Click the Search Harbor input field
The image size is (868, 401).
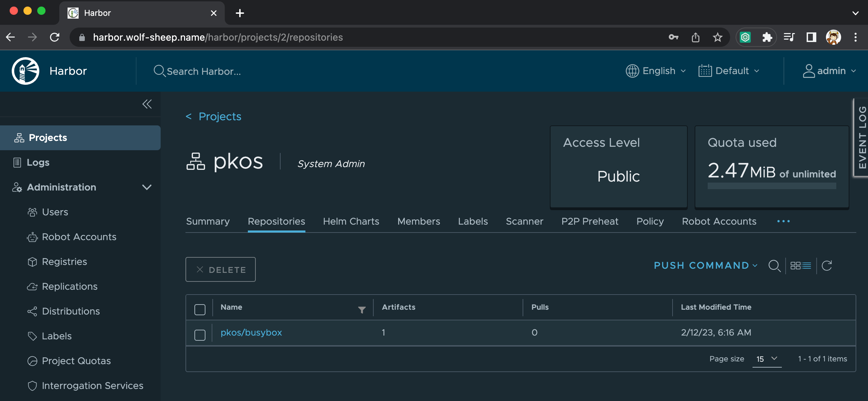[x=203, y=71]
